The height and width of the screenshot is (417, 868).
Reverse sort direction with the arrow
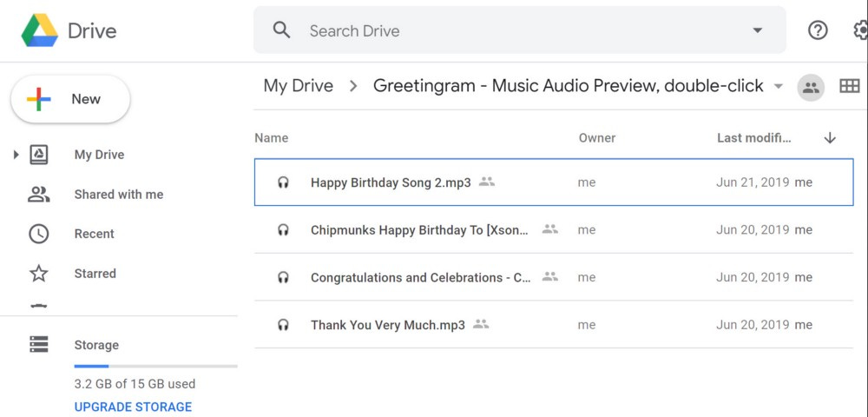pos(829,138)
